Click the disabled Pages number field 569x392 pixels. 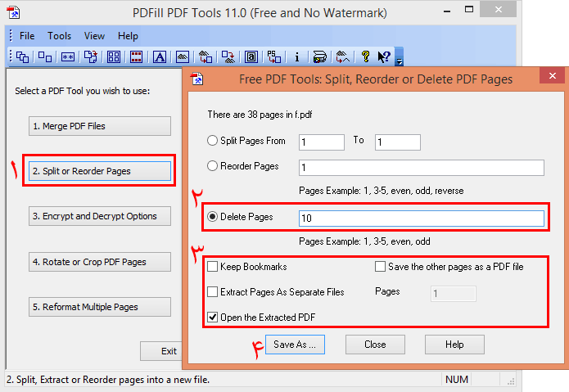[x=454, y=294]
